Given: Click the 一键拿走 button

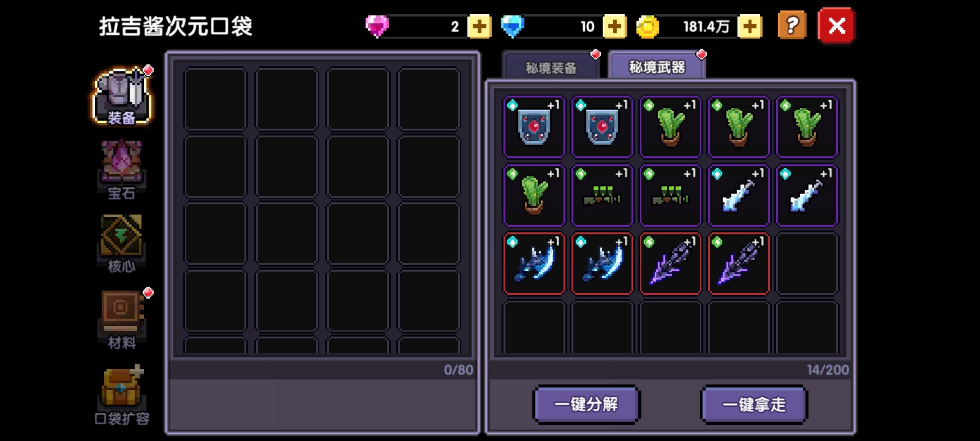Looking at the screenshot, I should 754,404.
